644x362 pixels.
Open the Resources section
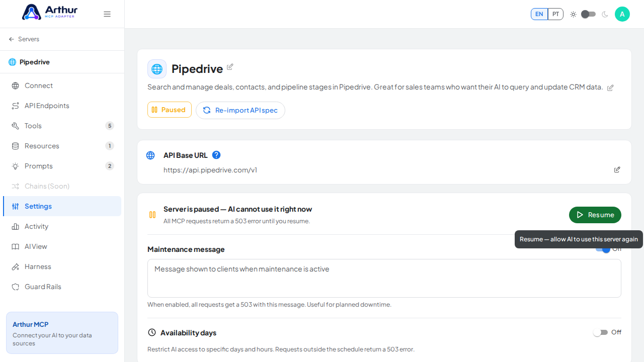pyautogui.click(x=62, y=146)
